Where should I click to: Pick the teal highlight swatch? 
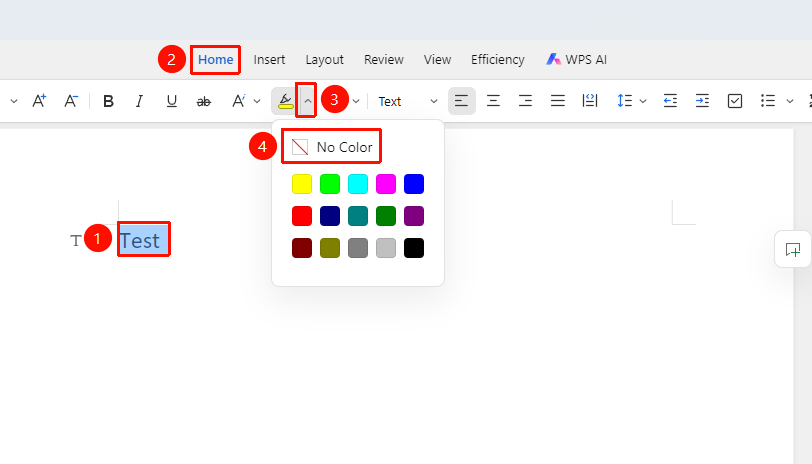(358, 216)
